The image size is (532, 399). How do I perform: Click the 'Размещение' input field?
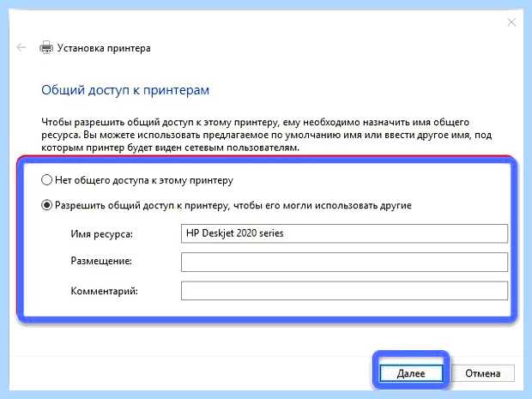point(344,262)
